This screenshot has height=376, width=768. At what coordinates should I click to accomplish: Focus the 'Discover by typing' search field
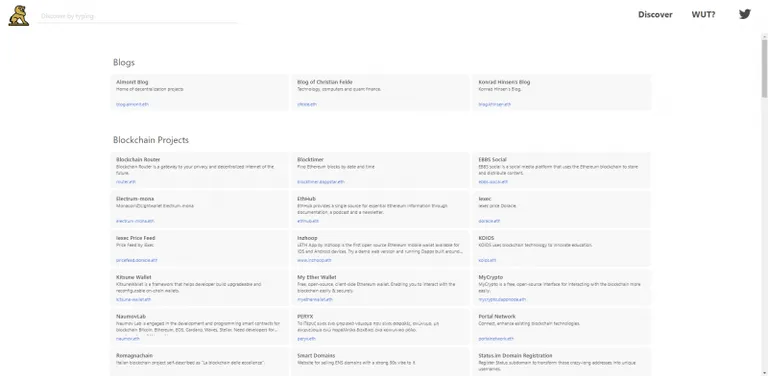138,16
